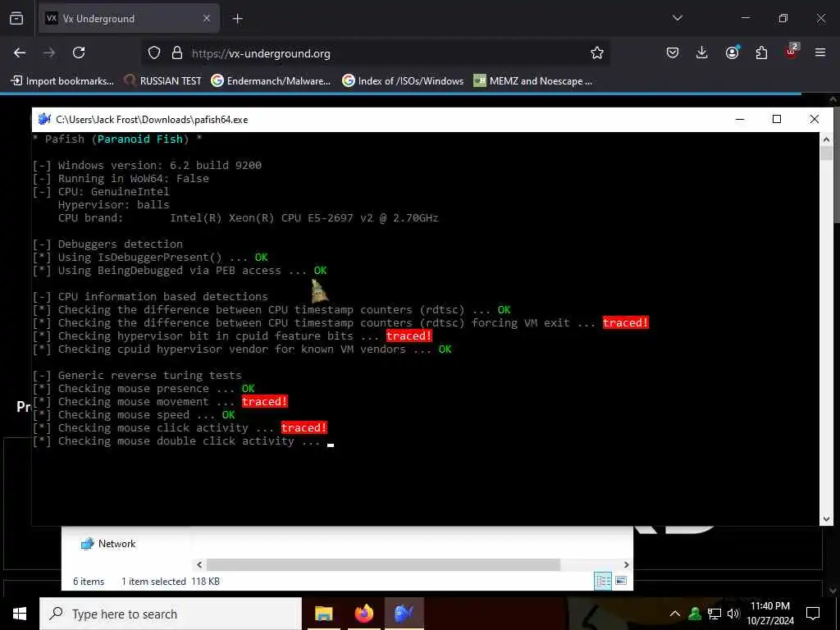Open the taskbar clock and date
This screenshot has width=840, height=630.
point(770,614)
